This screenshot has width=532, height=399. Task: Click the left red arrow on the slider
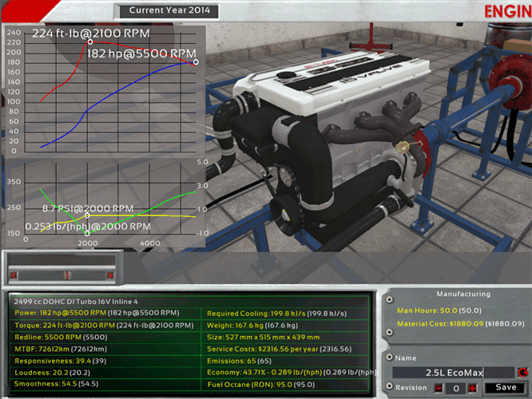[14, 275]
